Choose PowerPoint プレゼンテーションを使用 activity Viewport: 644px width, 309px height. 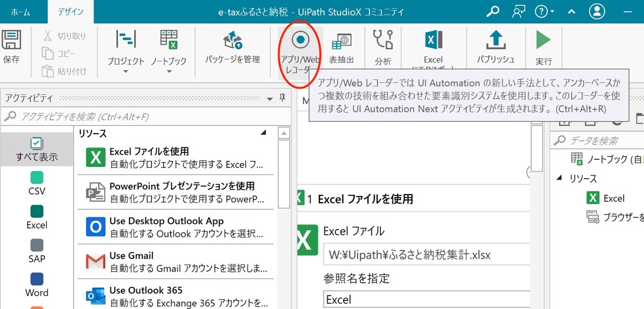point(175,193)
